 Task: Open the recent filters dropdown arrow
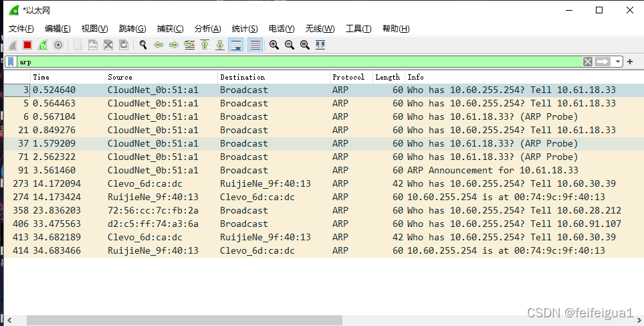[617, 62]
